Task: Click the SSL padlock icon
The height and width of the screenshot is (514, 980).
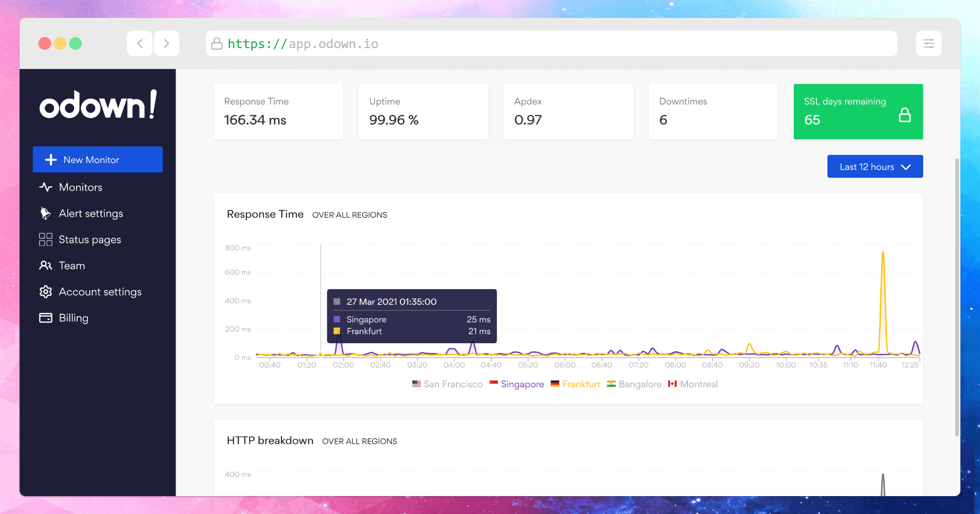Action: click(x=905, y=115)
